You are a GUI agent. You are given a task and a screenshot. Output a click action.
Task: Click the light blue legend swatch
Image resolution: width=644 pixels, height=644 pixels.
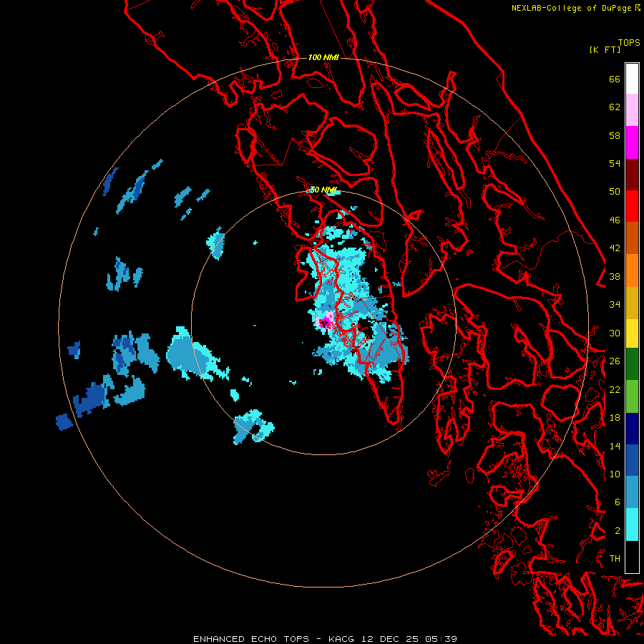pyautogui.click(x=632, y=492)
